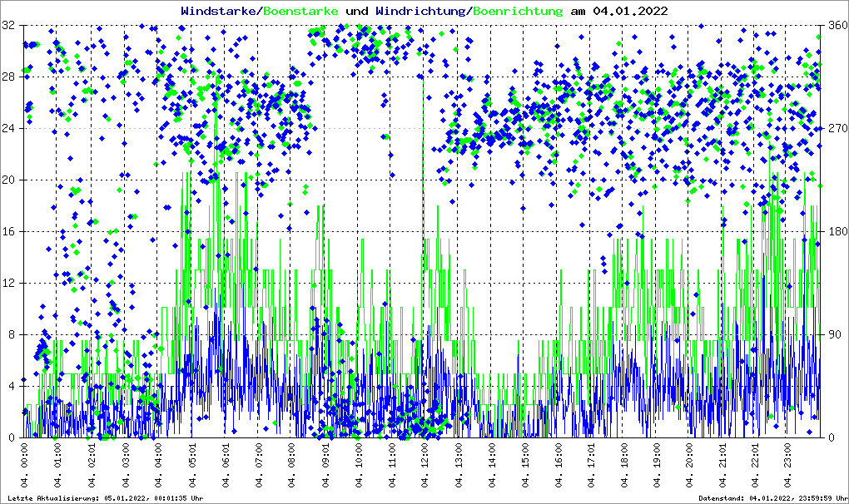The width and height of the screenshot is (849, 504).
Task: Select the 180 degree right axis label
Action: (x=835, y=231)
